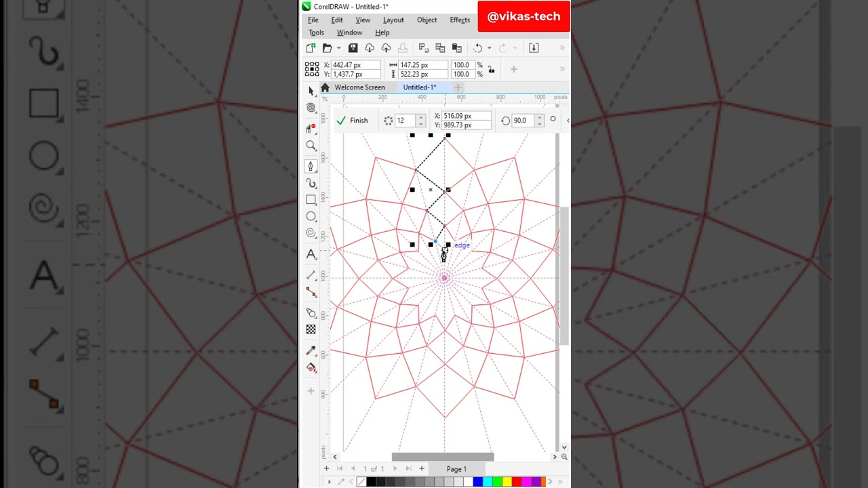This screenshot has height=488, width=868.
Task: Select the Pen tool in toolbox
Action: [x=311, y=166]
